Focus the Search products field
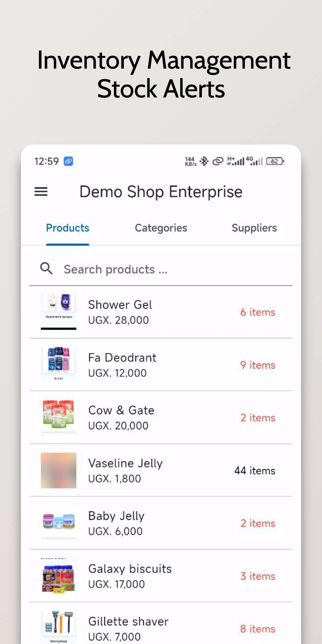This screenshot has width=322, height=644. coord(165,269)
